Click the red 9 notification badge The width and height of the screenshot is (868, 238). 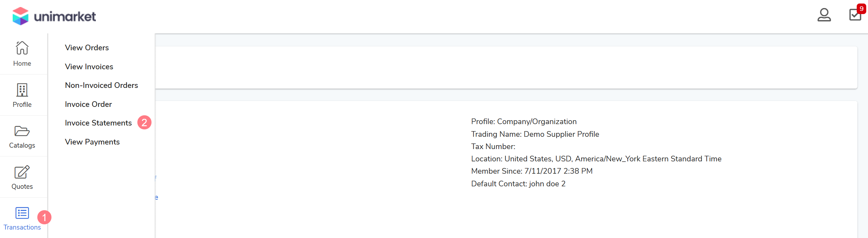pyautogui.click(x=861, y=8)
